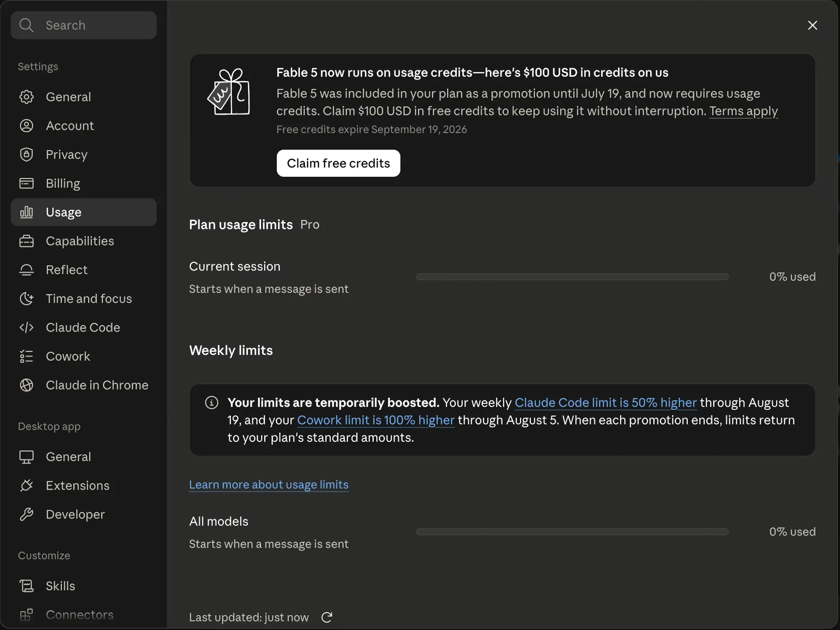Click the All models label

coord(219,521)
